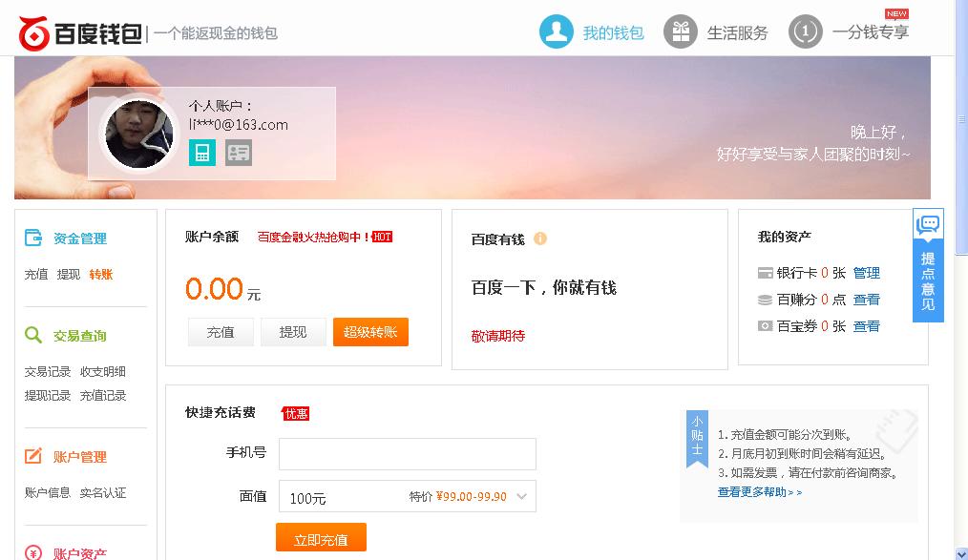The image size is (968, 560).
Task: Click sidebar 提现 link
Action: point(69,275)
